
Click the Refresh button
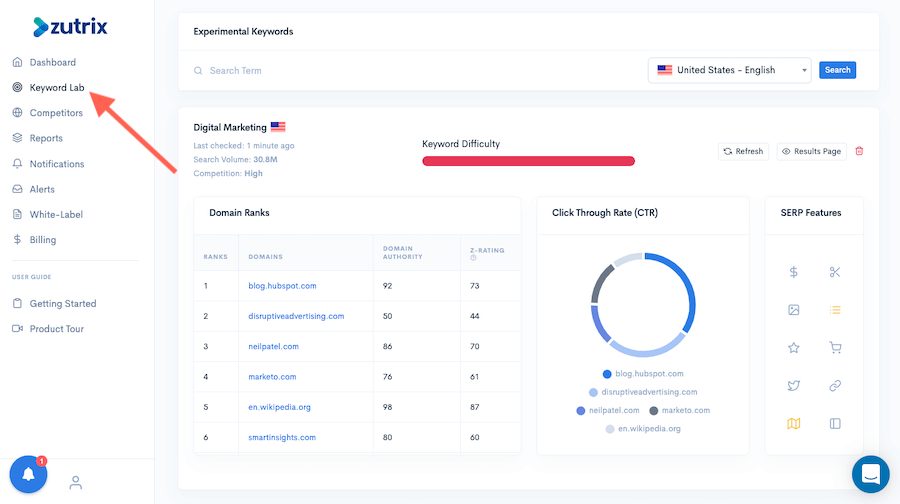743,151
